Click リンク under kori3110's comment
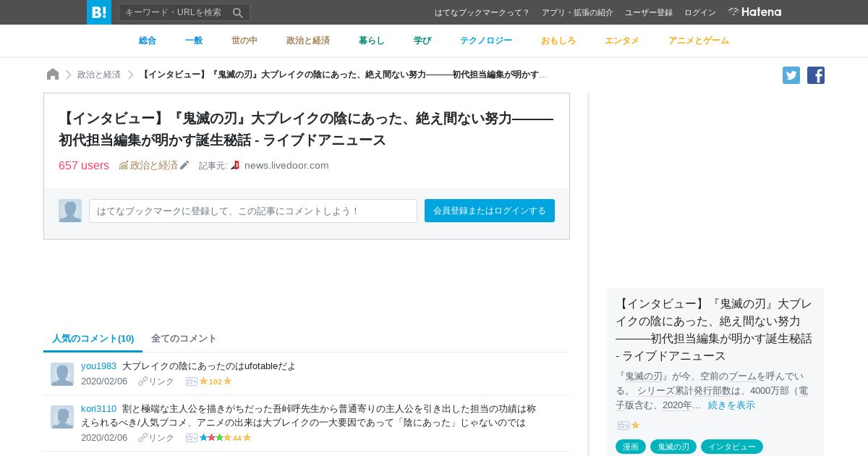 click(161, 438)
